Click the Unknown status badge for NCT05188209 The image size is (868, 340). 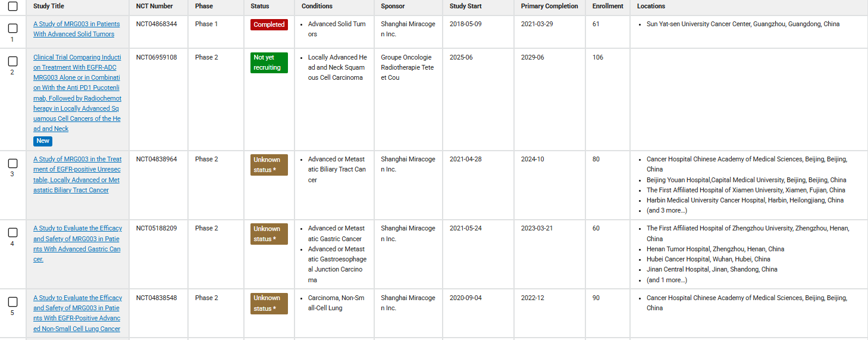pos(269,234)
